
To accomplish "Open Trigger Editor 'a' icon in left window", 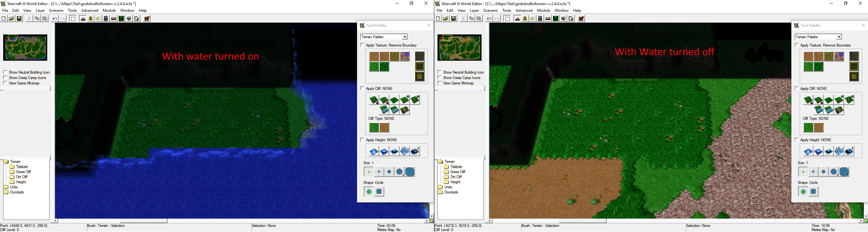I will (x=91, y=18).
